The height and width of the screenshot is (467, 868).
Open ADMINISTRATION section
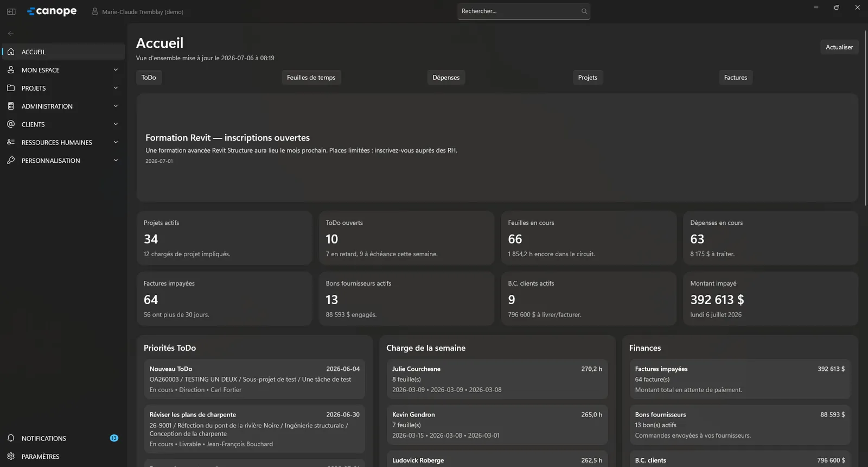click(x=63, y=106)
